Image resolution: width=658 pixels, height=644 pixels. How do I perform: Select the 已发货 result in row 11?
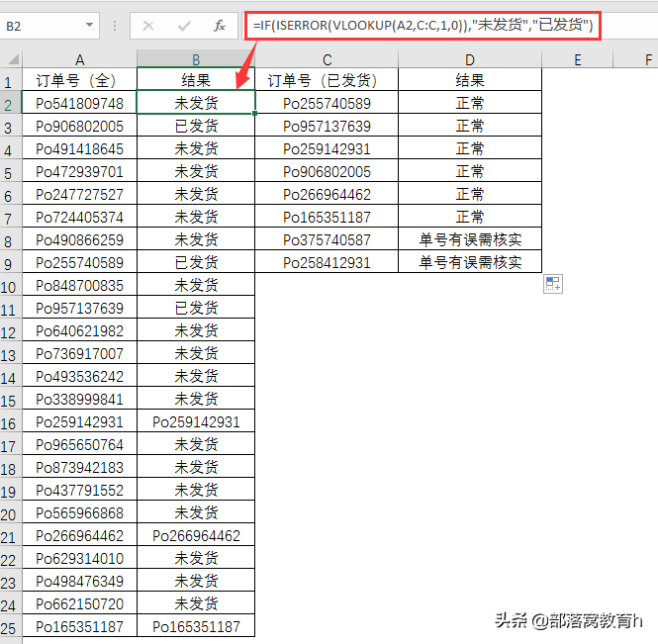tap(196, 308)
